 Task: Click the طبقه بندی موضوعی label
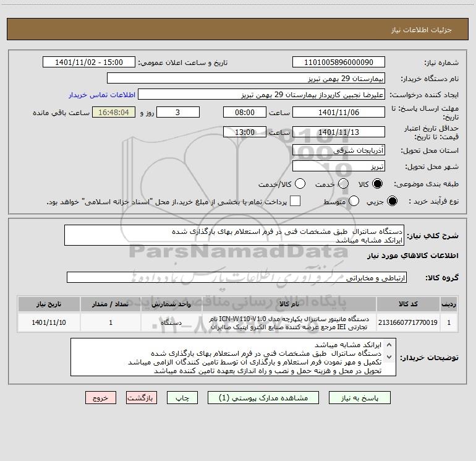(x=426, y=184)
